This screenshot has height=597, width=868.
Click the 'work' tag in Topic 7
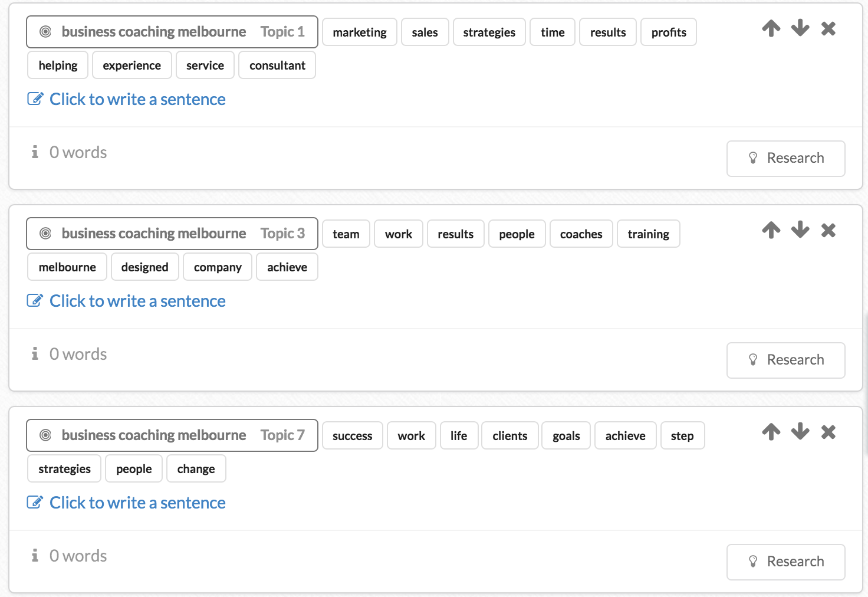coord(412,435)
